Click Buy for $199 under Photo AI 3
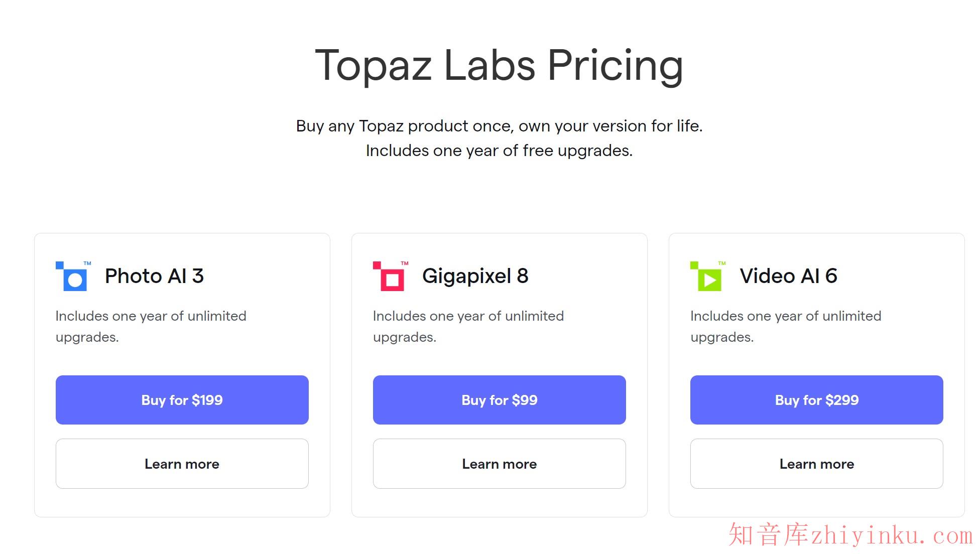This screenshot has height=554, width=980. click(x=182, y=400)
